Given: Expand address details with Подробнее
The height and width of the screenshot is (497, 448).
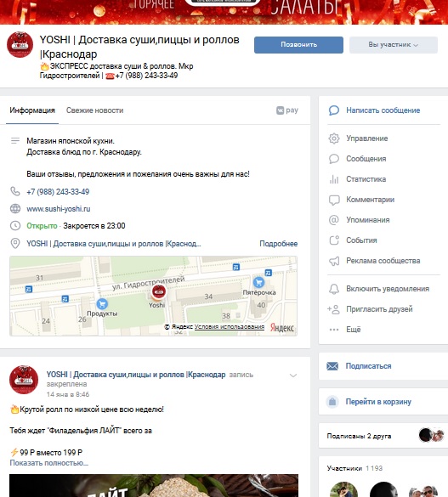Looking at the screenshot, I should [278, 244].
